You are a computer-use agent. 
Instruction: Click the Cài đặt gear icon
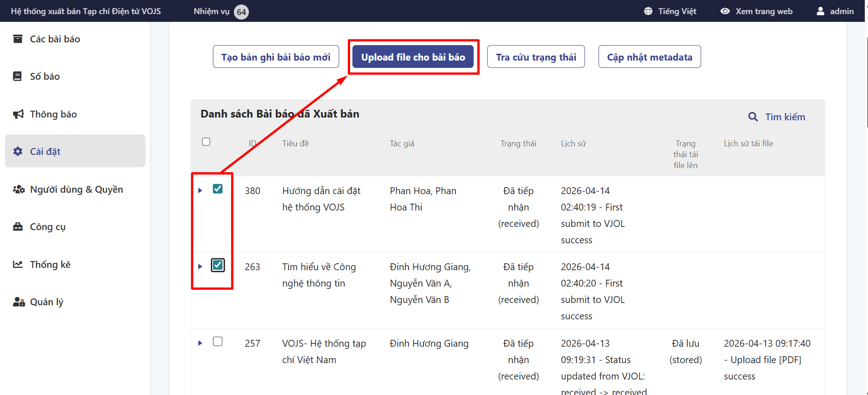click(18, 151)
